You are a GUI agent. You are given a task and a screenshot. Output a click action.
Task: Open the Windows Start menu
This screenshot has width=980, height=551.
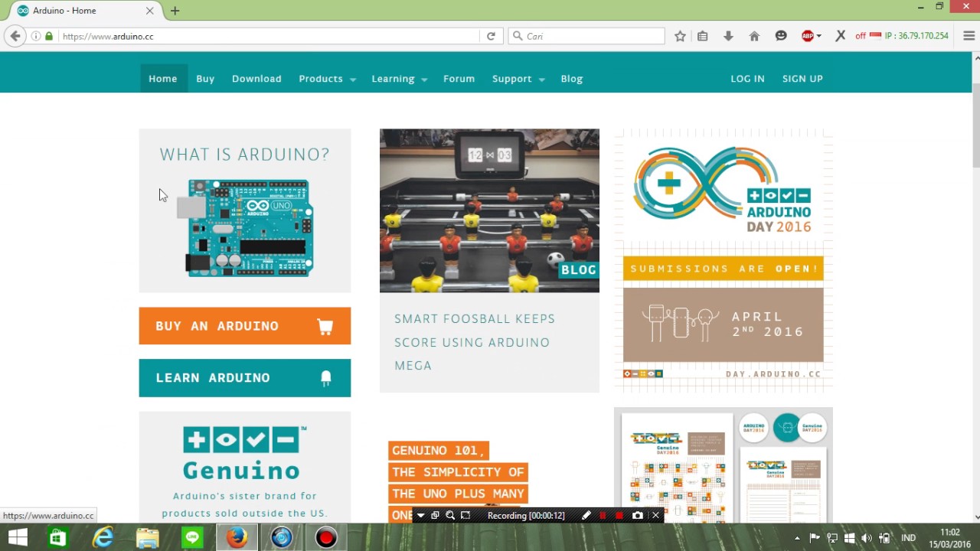coord(18,538)
